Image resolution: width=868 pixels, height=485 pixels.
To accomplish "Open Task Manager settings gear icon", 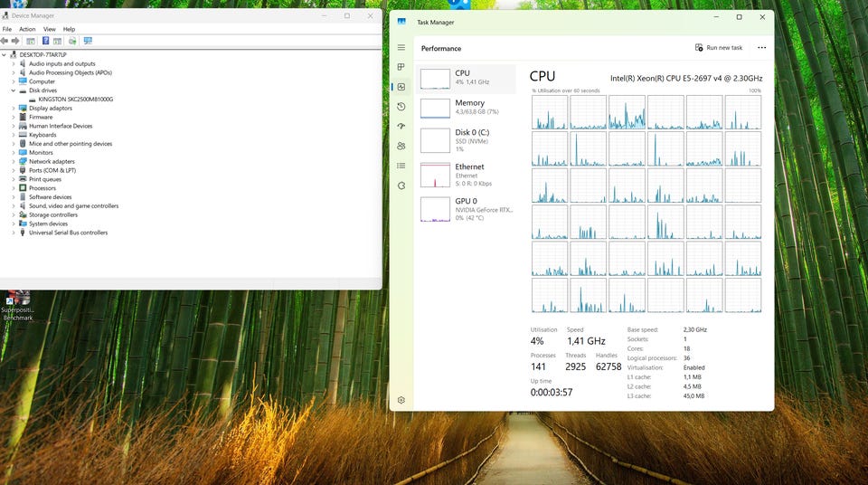I will pyautogui.click(x=401, y=400).
